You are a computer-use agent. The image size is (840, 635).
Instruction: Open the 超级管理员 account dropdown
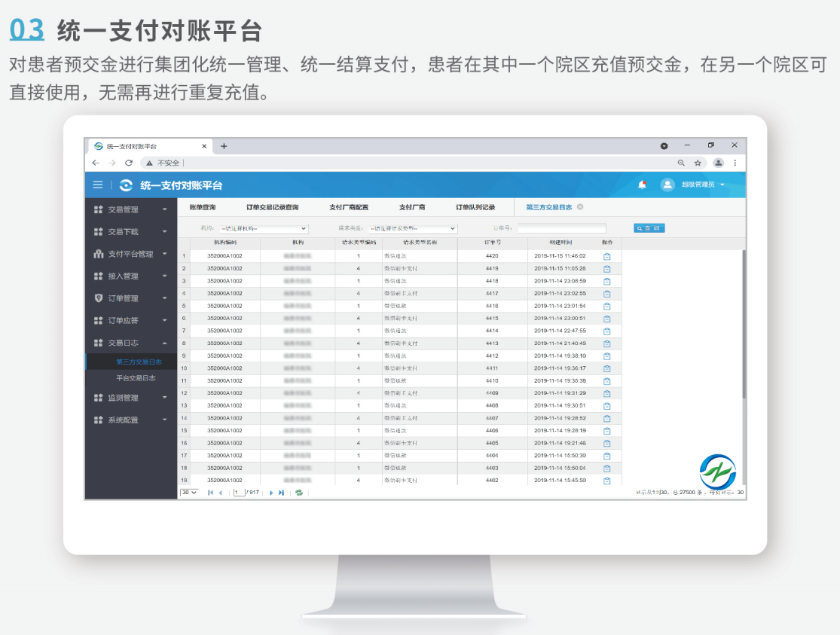coord(703,185)
